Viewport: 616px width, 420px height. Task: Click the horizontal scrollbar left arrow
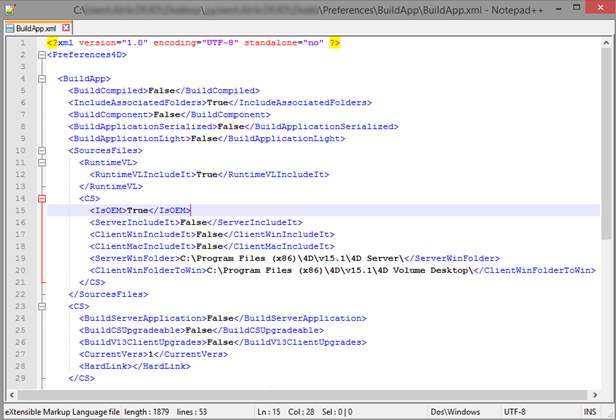click(7, 396)
